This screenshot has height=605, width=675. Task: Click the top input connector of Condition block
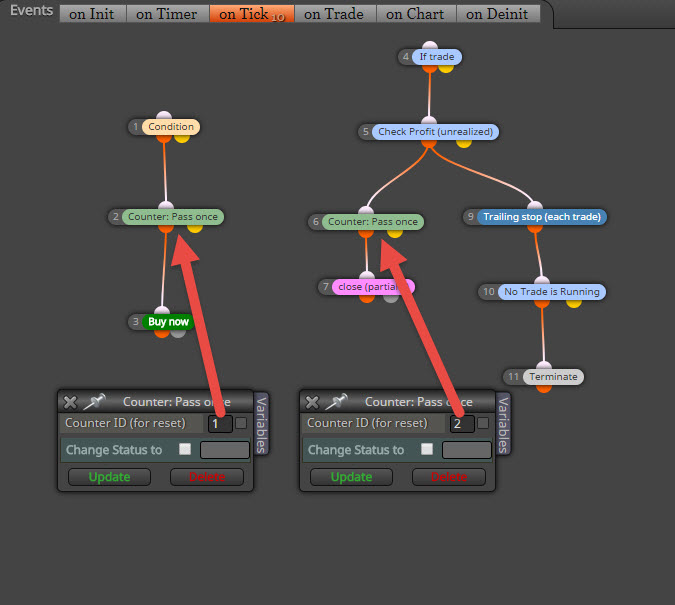[164, 115]
